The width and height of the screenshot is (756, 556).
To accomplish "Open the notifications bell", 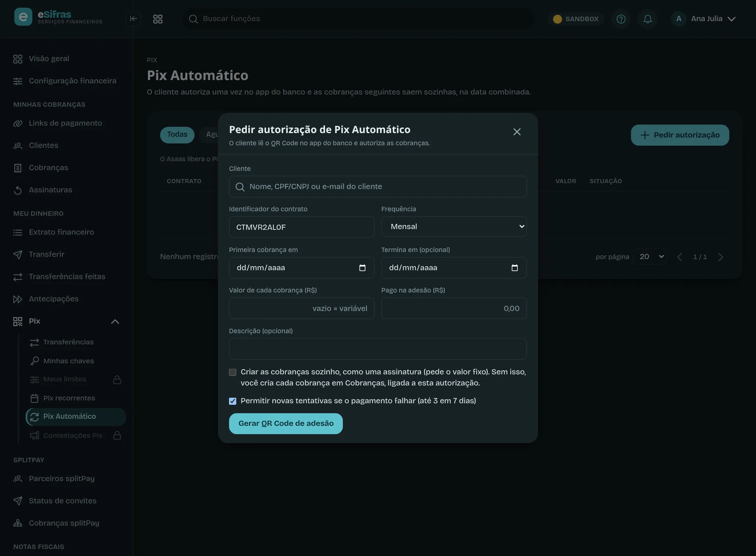I will [648, 19].
